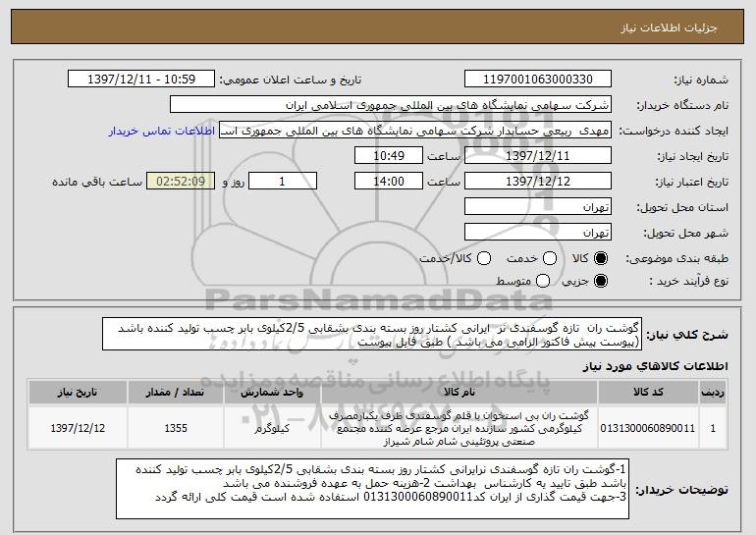Click the شرح کلی نیاز description box
756x535 pixels.
(x=372, y=334)
